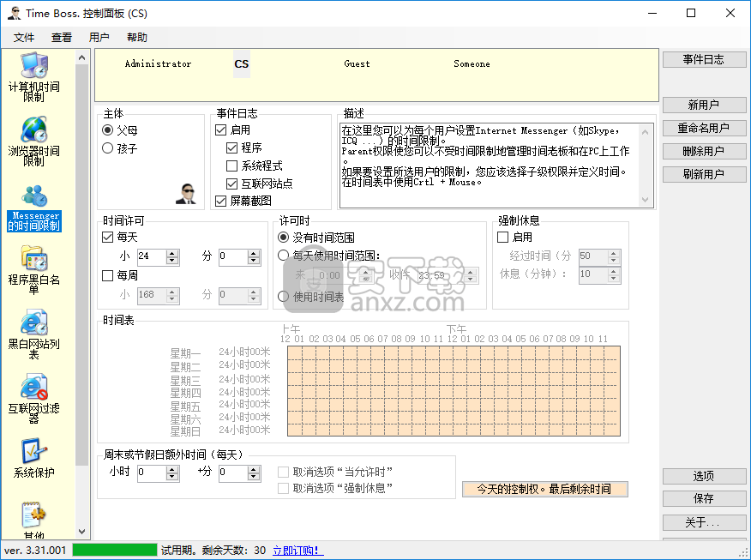Click the end time 23:59 spinner
751x560 pixels.
(471, 275)
